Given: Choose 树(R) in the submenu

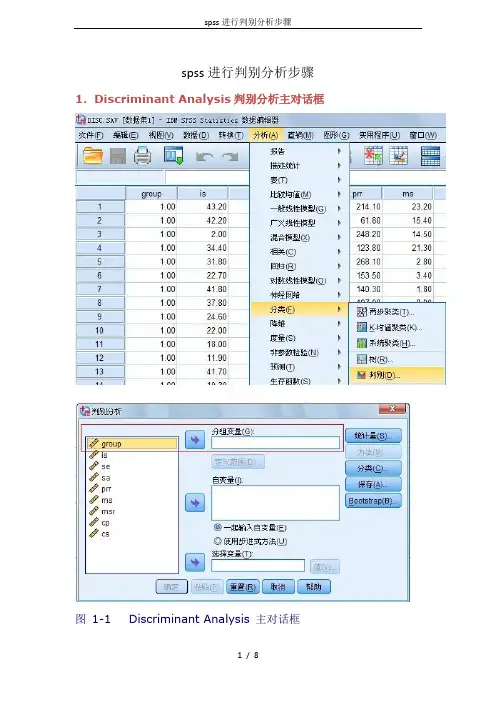Looking at the screenshot, I should pyautogui.click(x=397, y=359).
